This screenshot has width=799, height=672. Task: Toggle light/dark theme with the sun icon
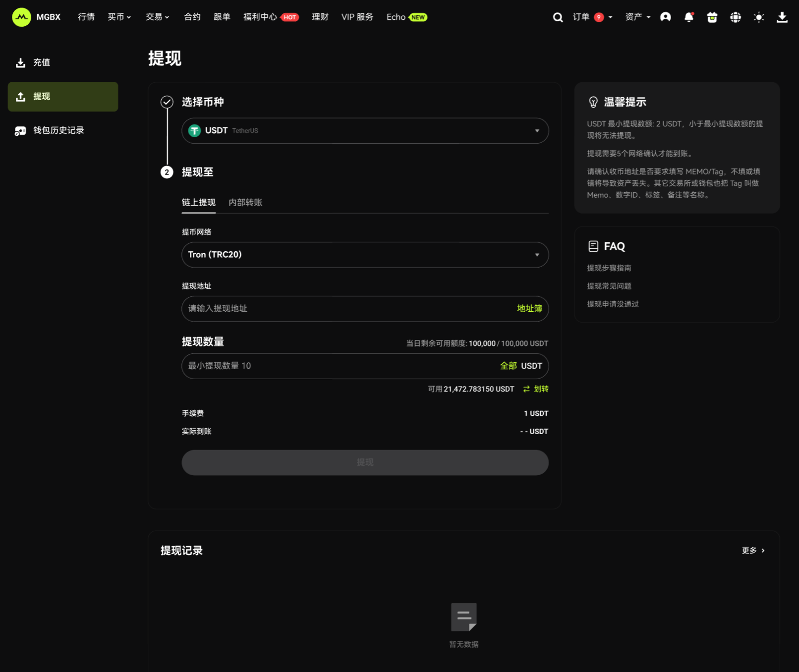[758, 17]
